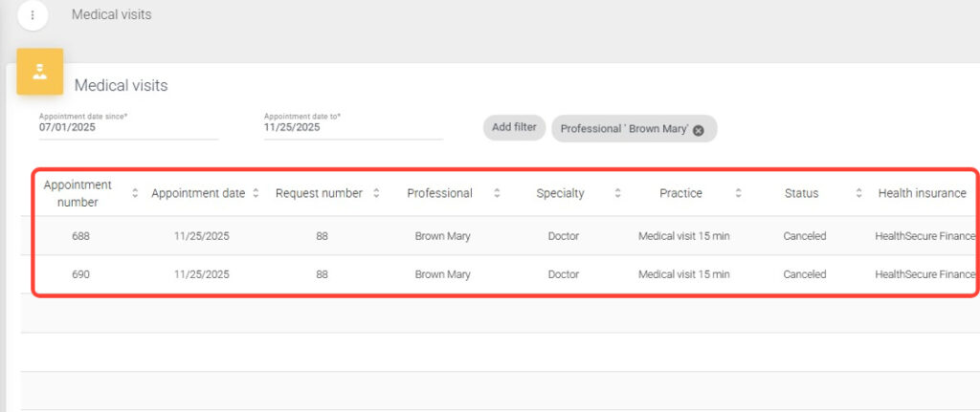Sort by Professional column arrows
The height and width of the screenshot is (412, 980).
tap(497, 193)
